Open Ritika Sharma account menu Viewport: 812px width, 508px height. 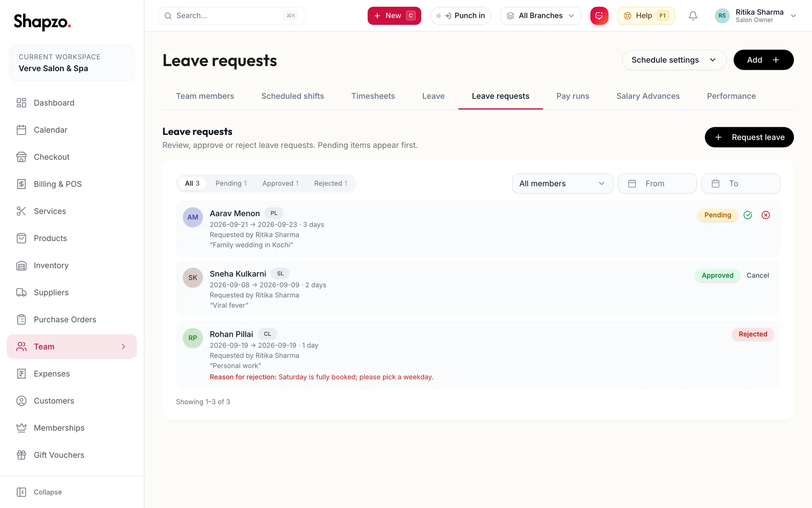755,16
